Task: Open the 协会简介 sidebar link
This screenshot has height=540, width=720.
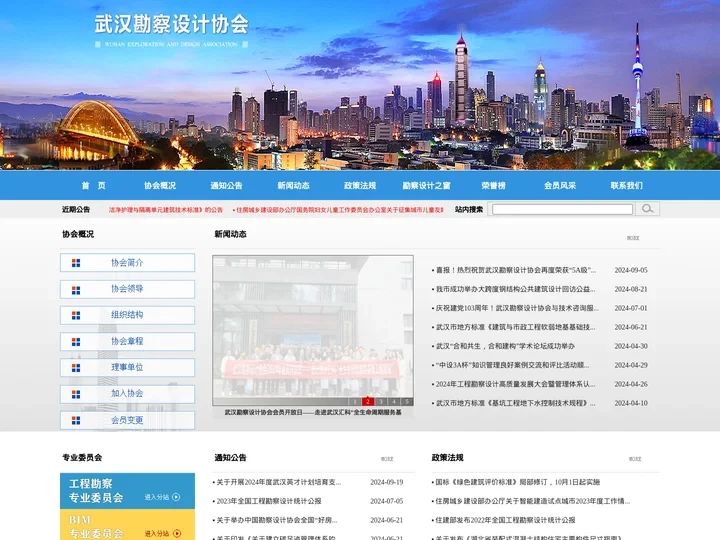Action: click(x=127, y=263)
